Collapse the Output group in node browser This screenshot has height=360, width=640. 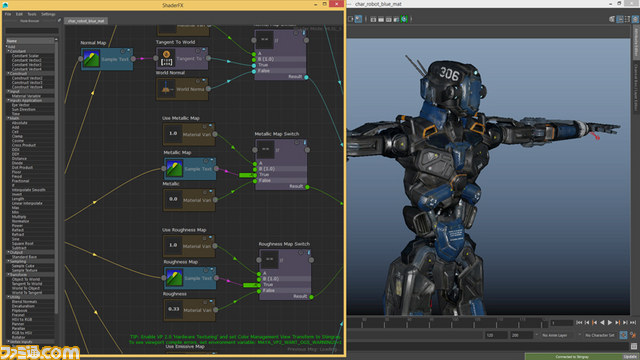[x=9, y=252]
